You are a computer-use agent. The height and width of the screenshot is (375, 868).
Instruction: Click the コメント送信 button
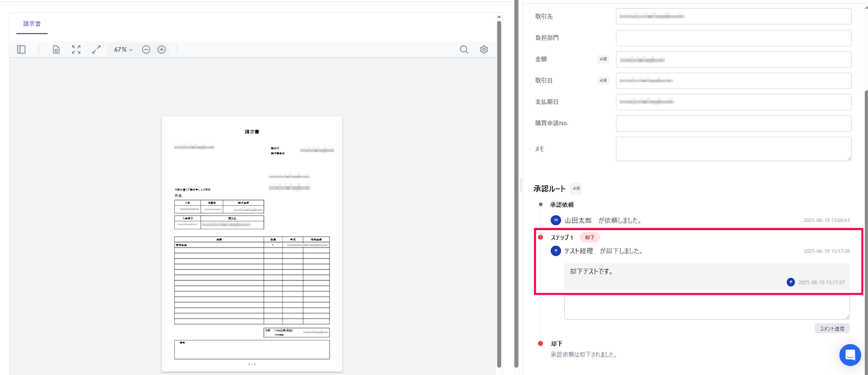point(832,328)
